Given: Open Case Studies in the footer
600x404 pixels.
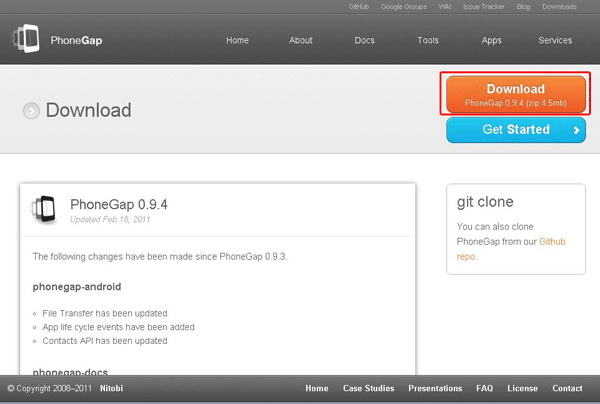Looking at the screenshot, I should point(368,388).
